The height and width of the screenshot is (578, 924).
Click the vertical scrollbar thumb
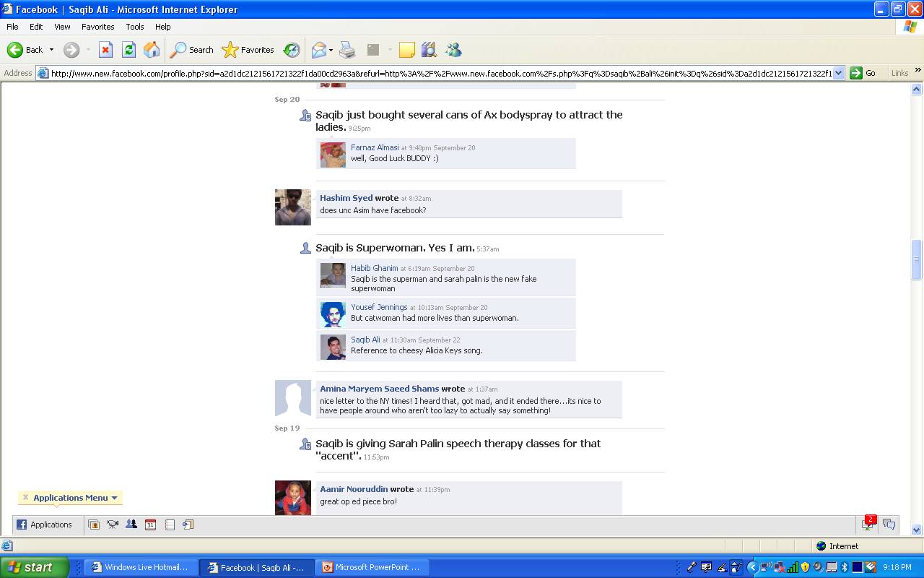(x=917, y=260)
